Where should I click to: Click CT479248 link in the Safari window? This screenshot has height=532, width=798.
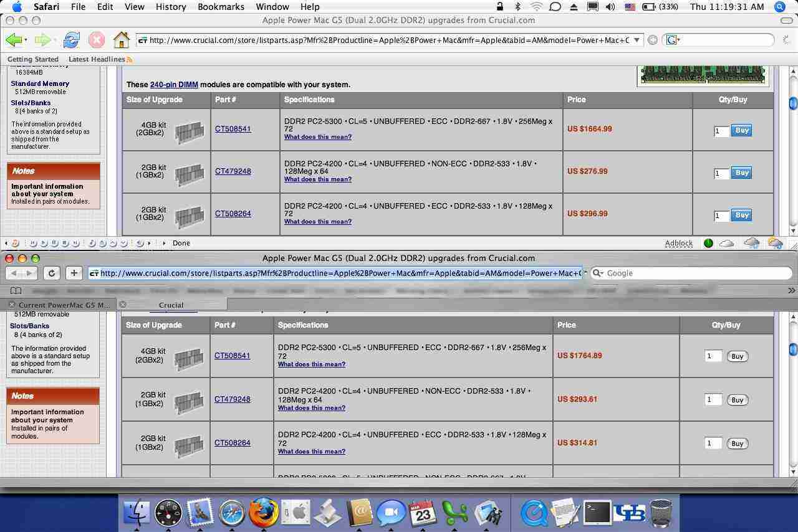[x=233, y=399]
